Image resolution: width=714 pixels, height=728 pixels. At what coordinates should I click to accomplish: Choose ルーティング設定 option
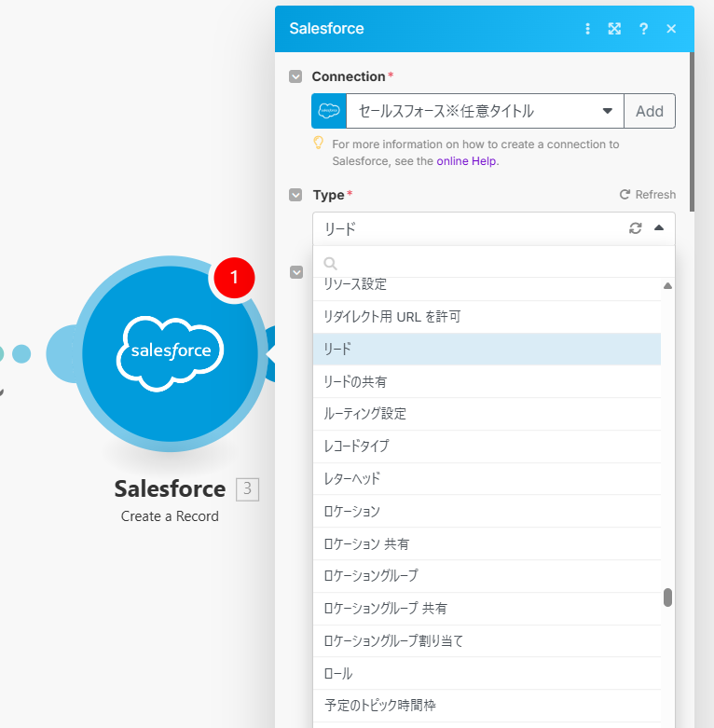point(487,414)
